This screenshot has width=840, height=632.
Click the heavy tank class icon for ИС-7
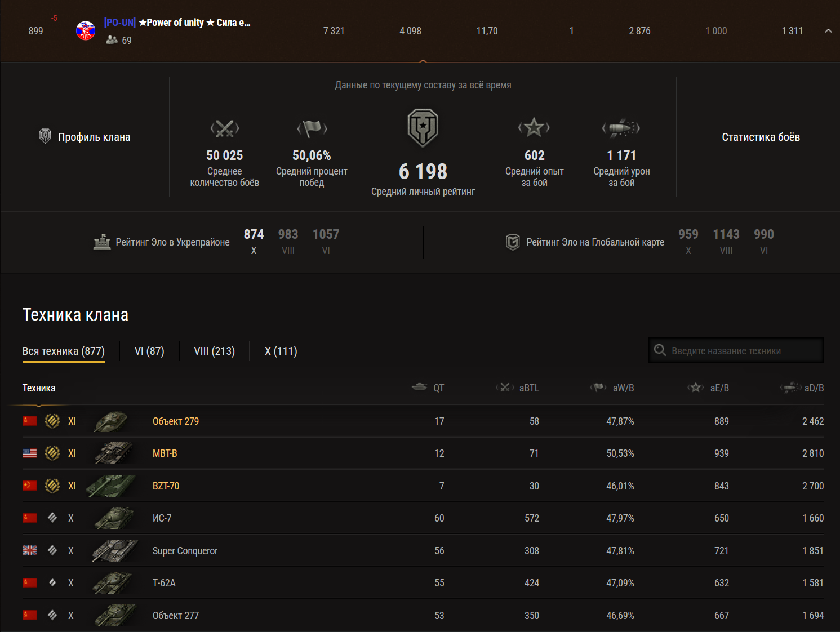click(x=52, y=518)
